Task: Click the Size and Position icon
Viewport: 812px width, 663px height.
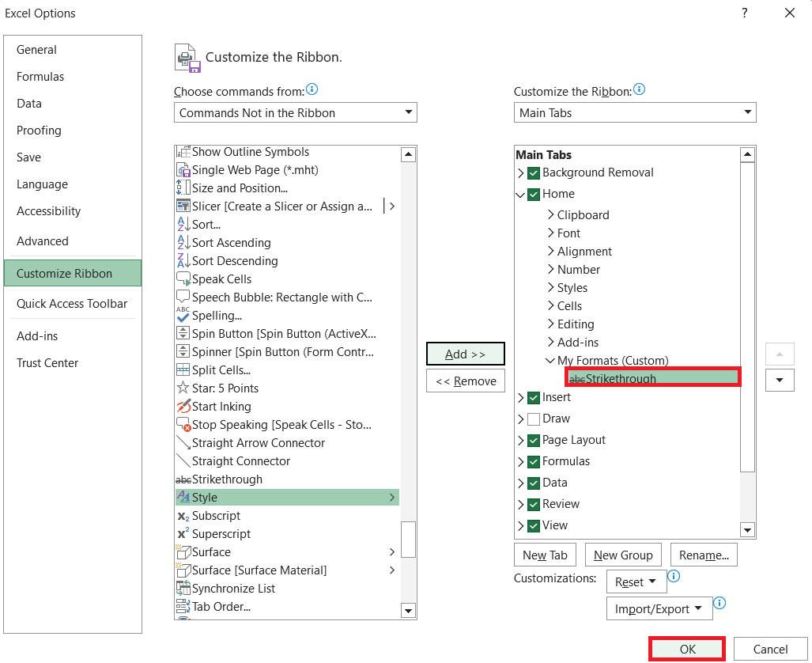Action: [x=183, y=188]
